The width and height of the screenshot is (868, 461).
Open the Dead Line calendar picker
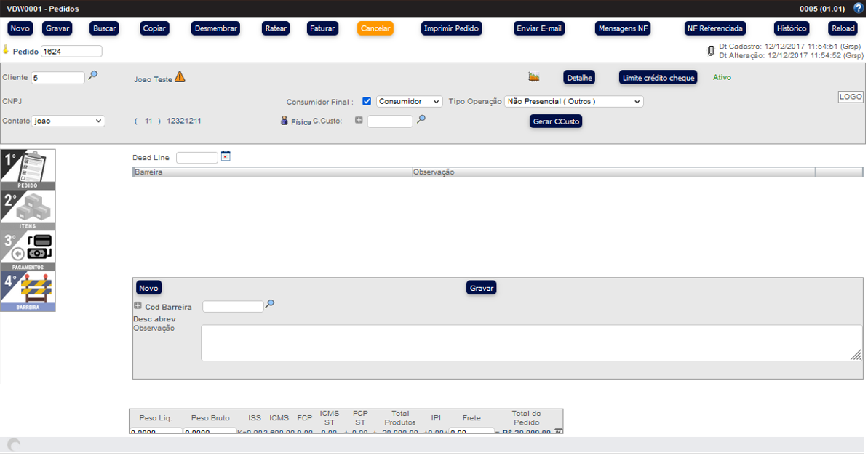coord(226,156)
